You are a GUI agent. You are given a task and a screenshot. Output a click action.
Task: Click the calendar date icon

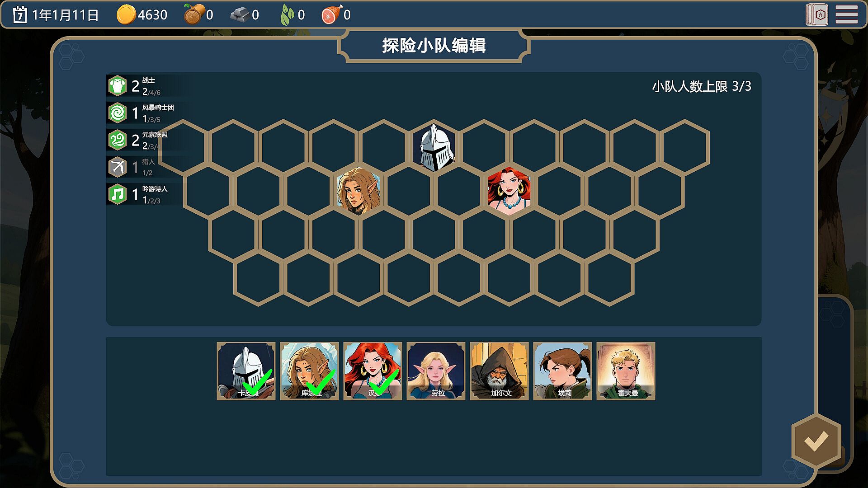point(20,15)
